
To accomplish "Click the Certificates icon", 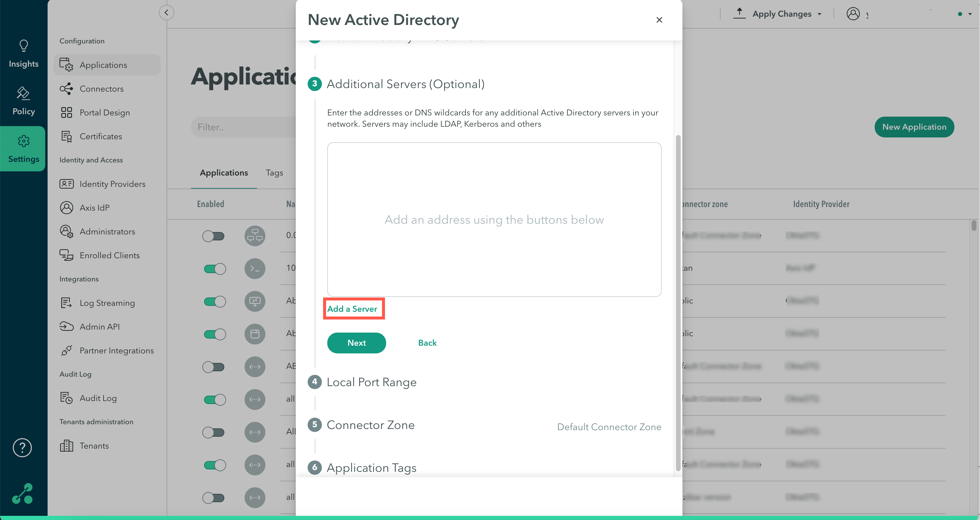I will 66,137.
